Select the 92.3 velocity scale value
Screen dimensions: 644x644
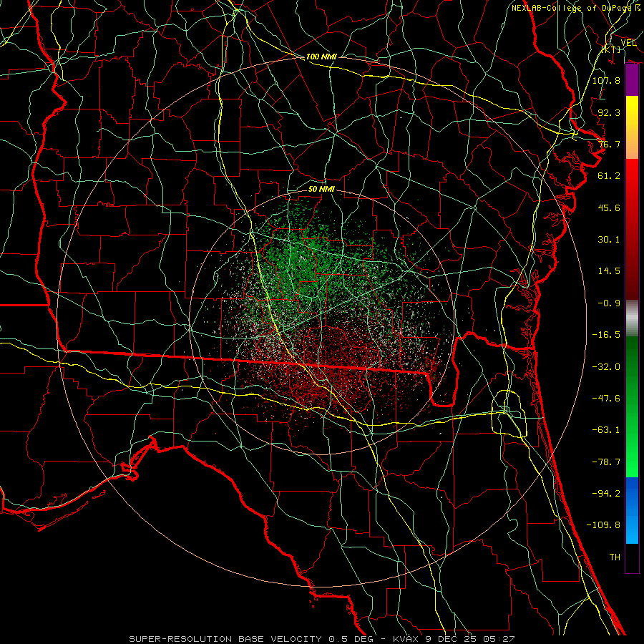pyautogui.click(x=609, y=112)
